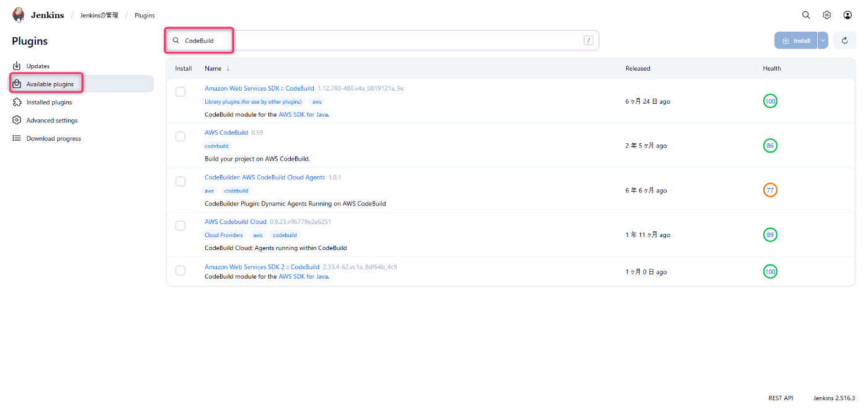This screenshot has width=868, height=412.
Task: Click aws tag on Amazon SDK CodeBuild row
Action: (x=317, y=101)
